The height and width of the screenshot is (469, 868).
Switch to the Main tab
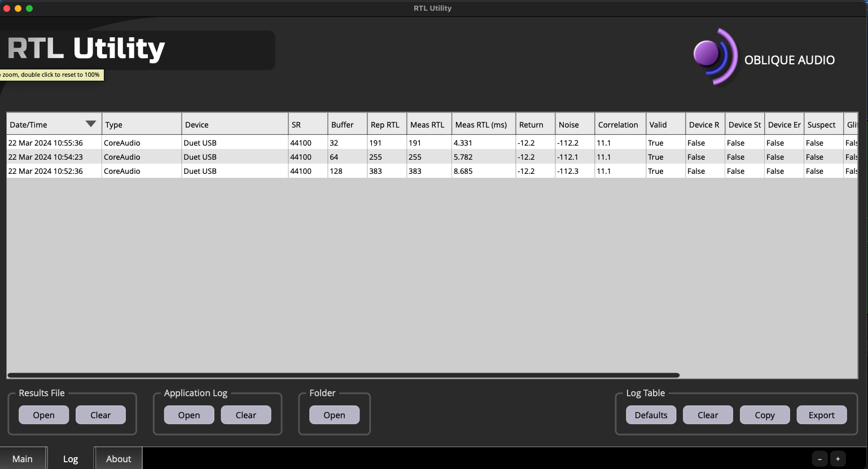[x=23, y=459]
